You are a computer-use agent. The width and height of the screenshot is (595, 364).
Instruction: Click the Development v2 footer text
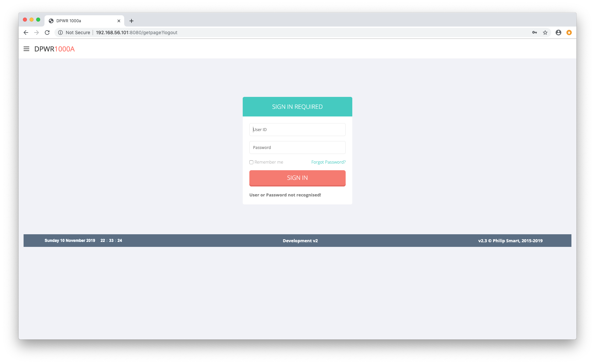[300, 241]
